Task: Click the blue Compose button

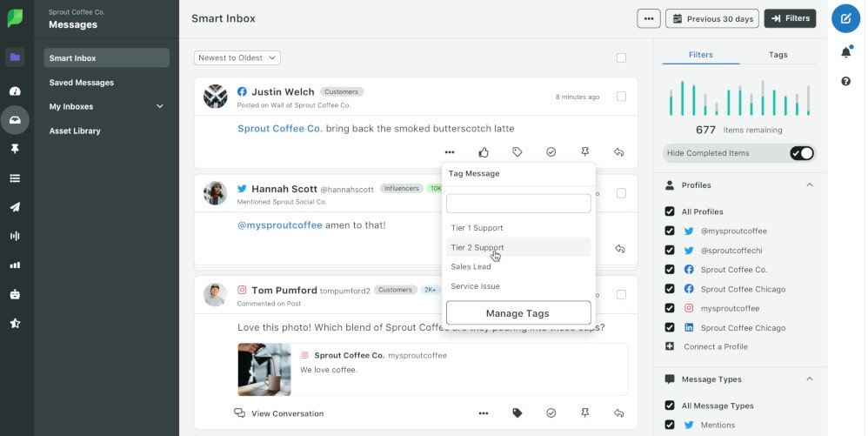Action: 846,18
